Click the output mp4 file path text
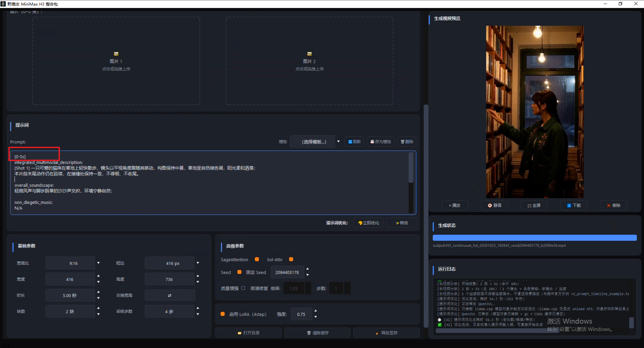The image size is (644, 348). [499, 245]
